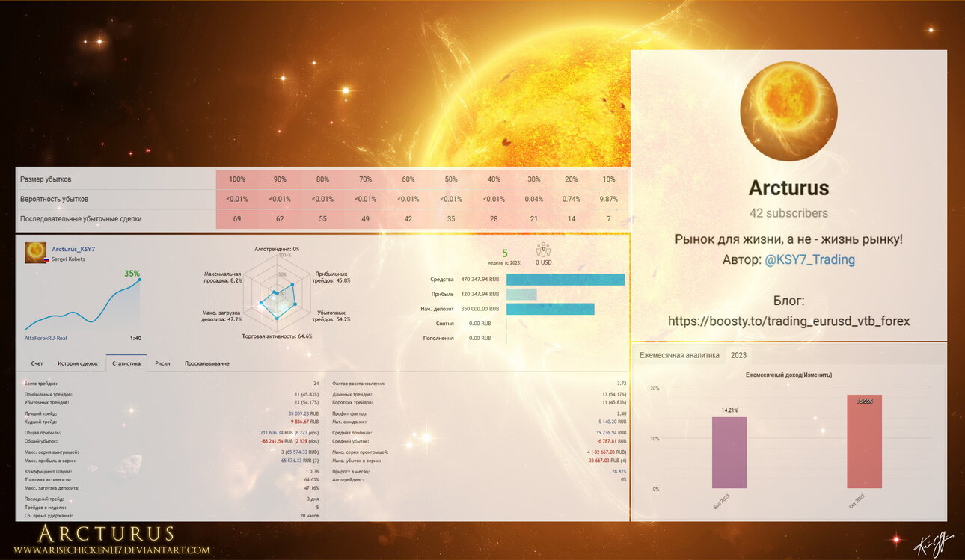The height and width of the screenshot is (560, 965).
Task: Click the 5 140.20 RUB expectancy value
Action: (x=611, y=422)
